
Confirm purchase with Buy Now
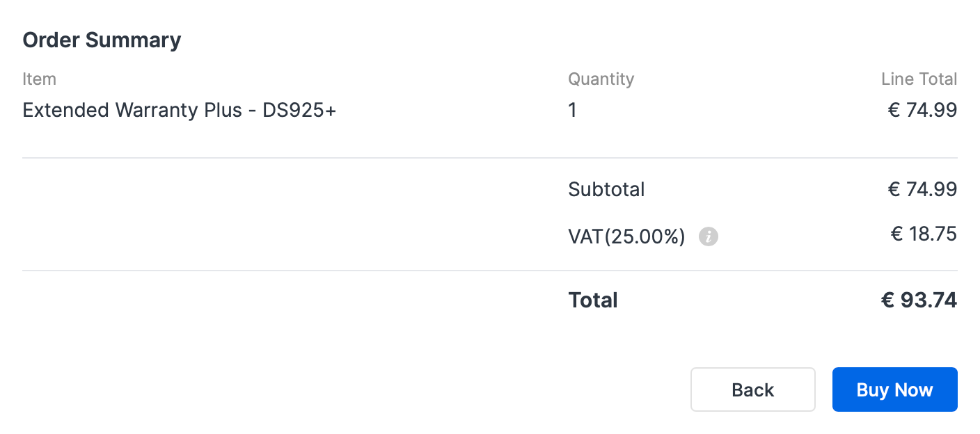coord(894,389)
